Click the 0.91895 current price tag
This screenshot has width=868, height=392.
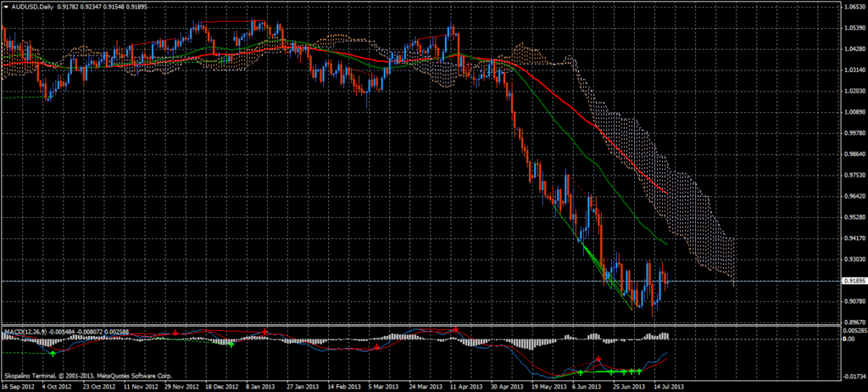coord(855,281)
